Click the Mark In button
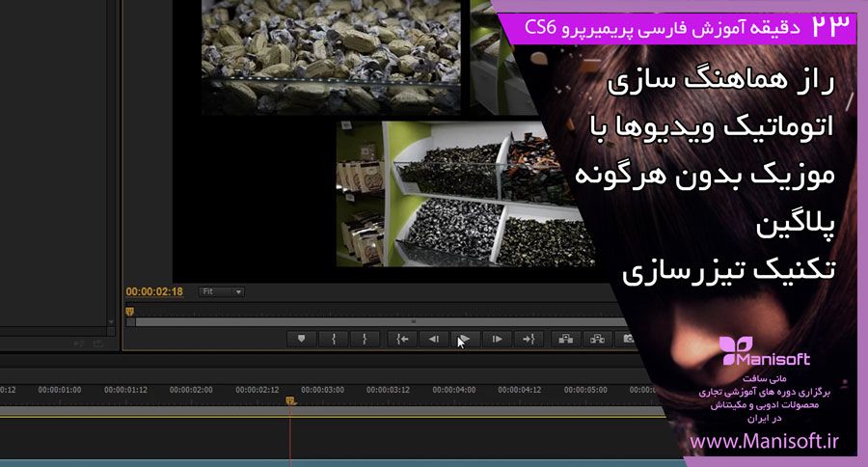The width and height of the screenshot is (868, 467). click(x=334, y=339)
